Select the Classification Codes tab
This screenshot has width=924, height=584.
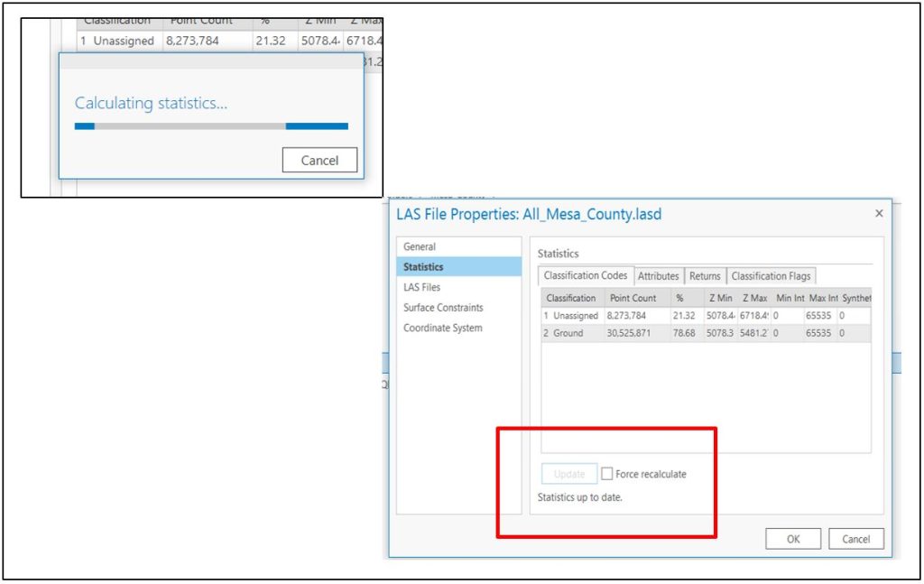coord(586,276)
